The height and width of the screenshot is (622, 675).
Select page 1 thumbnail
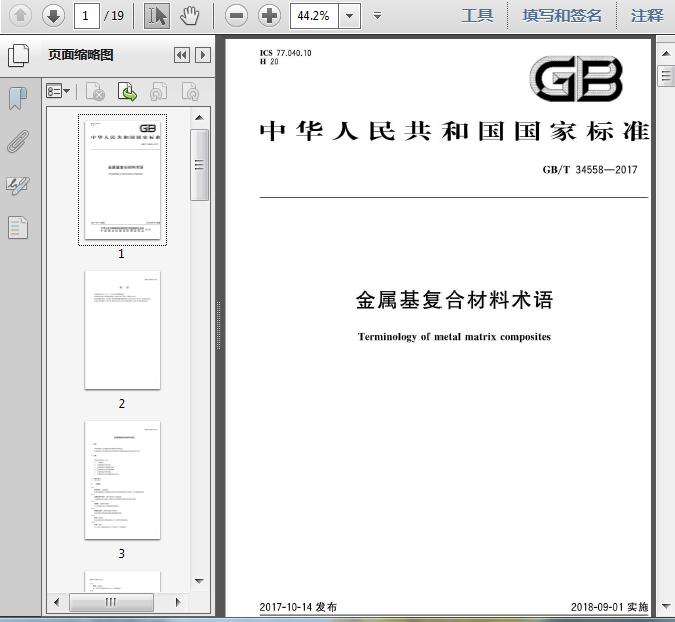click(122, 180)
